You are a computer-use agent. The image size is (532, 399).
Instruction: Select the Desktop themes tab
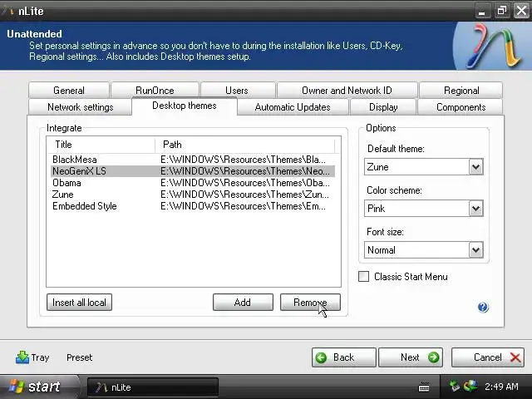(185, 106)
